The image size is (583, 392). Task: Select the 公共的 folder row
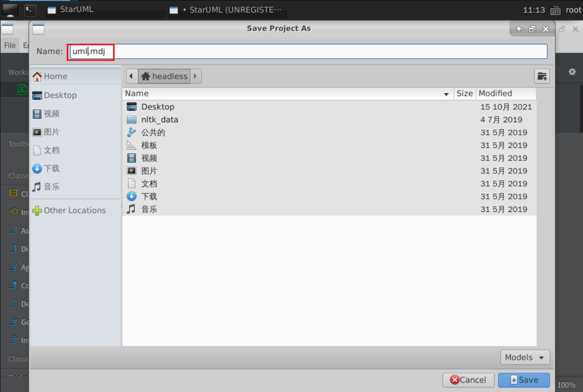point(329,132)
